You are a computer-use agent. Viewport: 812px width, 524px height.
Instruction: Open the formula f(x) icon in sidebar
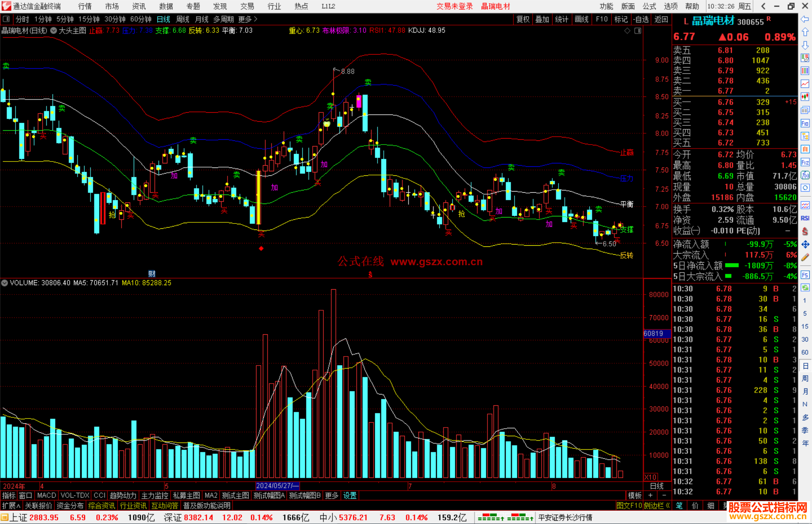point(805,175)
